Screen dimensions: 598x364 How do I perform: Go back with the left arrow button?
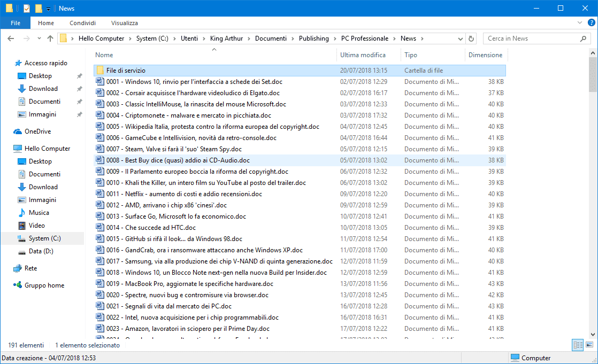click(x=11, y=38)
